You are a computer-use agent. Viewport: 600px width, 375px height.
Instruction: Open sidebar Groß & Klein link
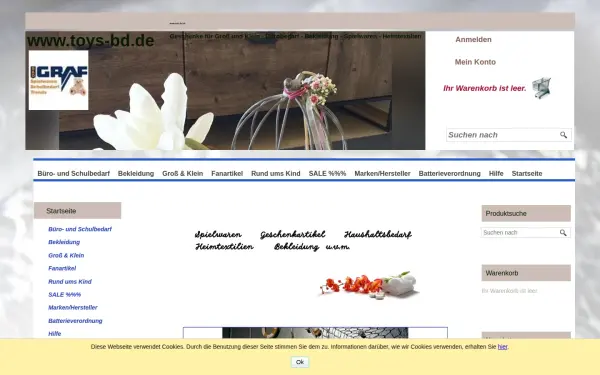pos(66,255)
